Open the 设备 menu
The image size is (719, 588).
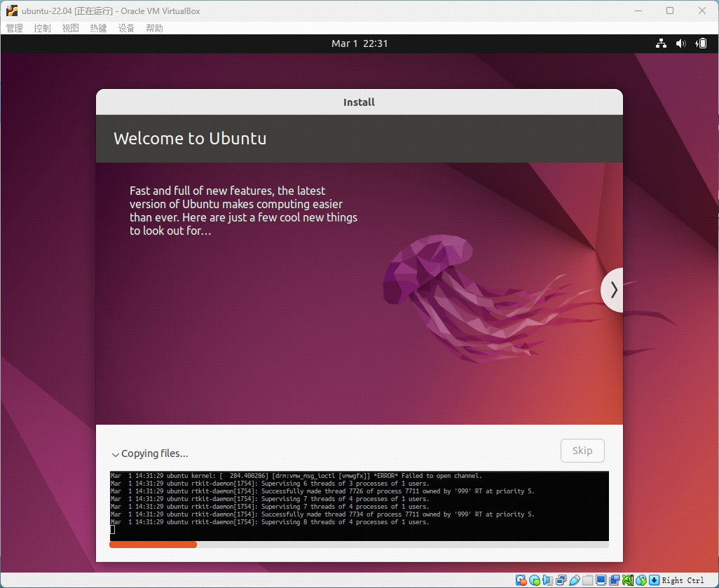tap(126, 28)
